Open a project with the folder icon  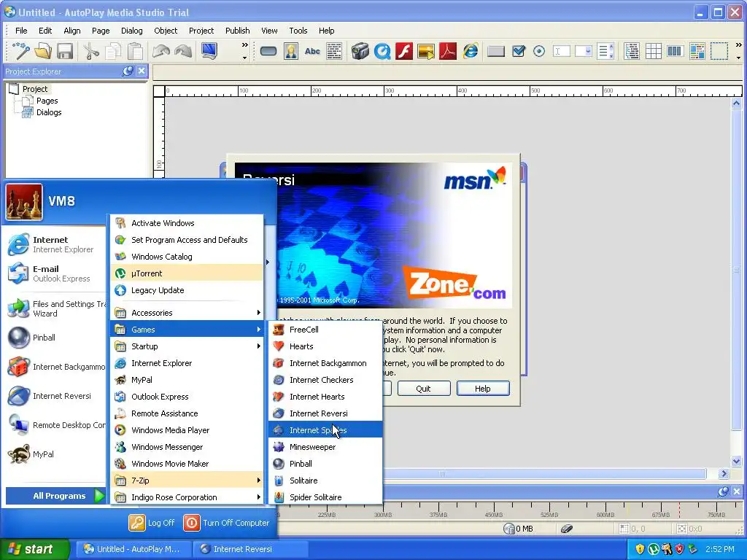click(x=43, y=51)
